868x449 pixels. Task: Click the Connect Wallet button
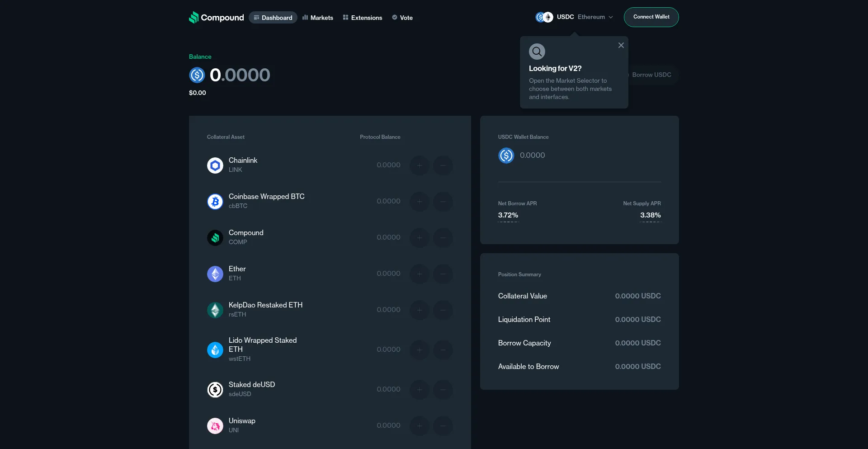click(651, 17)
